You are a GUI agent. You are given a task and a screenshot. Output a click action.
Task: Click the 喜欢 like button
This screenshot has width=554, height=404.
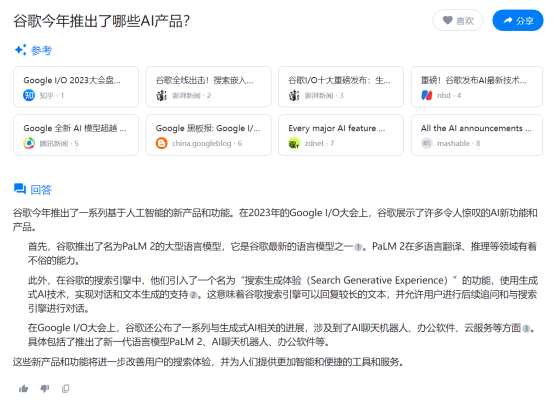pyautogui.click(x=458, y=21)
